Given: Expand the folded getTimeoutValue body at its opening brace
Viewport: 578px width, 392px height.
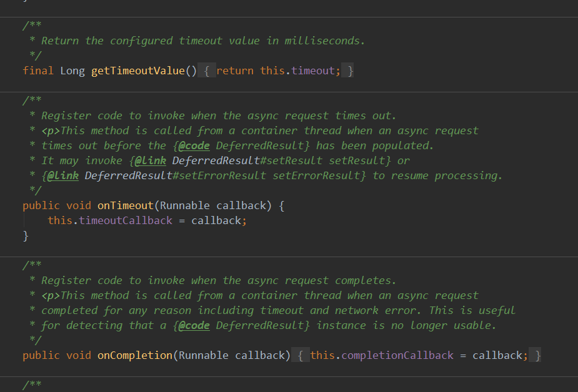Looking at the screenshot, I should tap(207, 71).
